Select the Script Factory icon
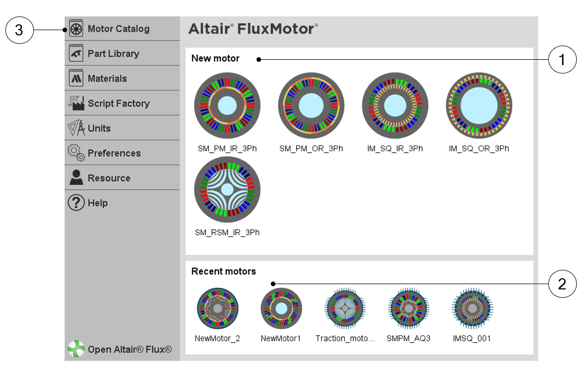Viewport: 588px width, 373px height. click(76, 103)
